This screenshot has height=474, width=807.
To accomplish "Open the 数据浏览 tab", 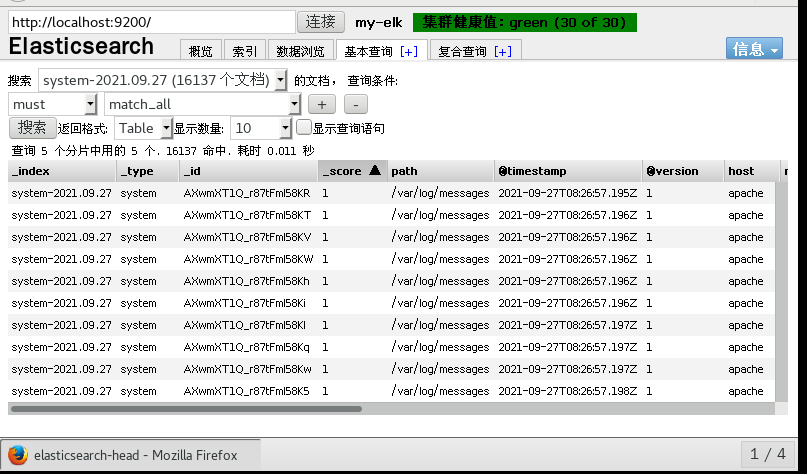I will [x=301, y=51].
